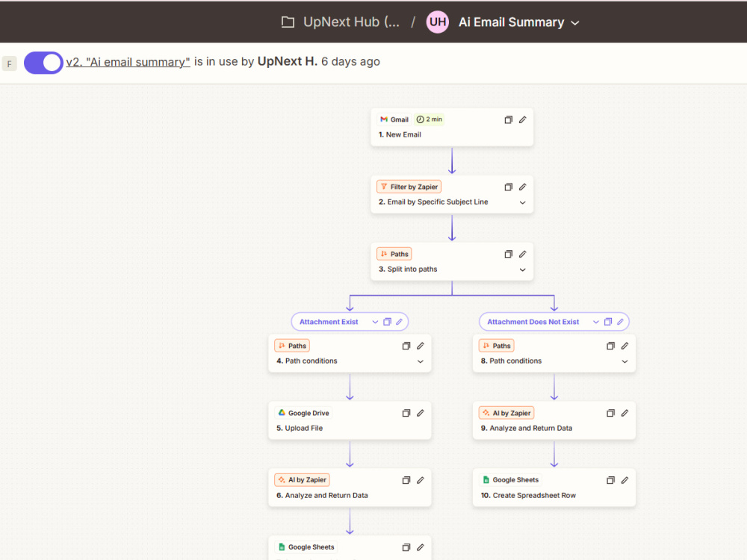Viewport: 747px width, 560px height.
Task: Open the Attachment Exist path dropdown
Action: [376, 322]
